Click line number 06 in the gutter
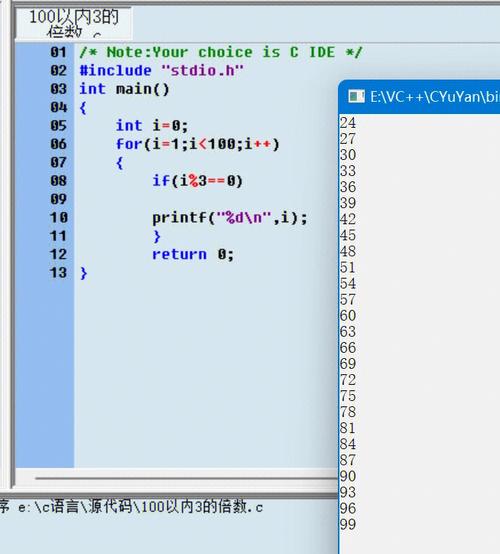 coord(58,144)
